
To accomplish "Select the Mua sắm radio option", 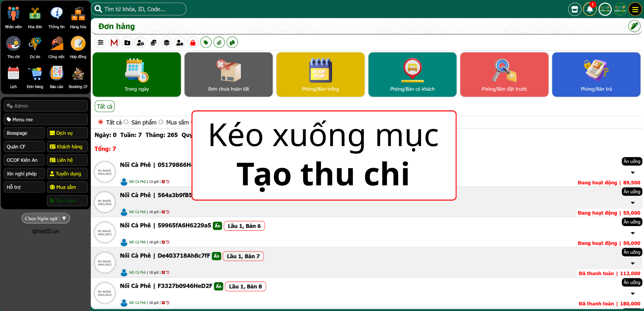I will [x=161, y=122].
